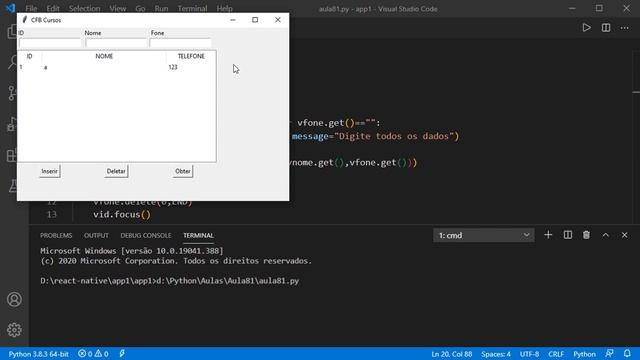Click VS Code logo icon
The image size is (640, 360).
click(x=10, y=8)
